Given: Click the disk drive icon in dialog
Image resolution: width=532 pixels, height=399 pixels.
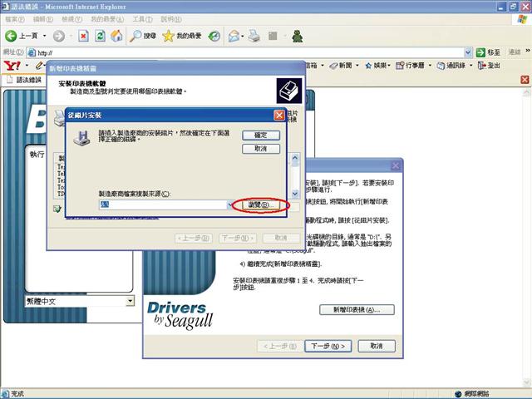Looking at the screenshot, I should click(81, 139).
